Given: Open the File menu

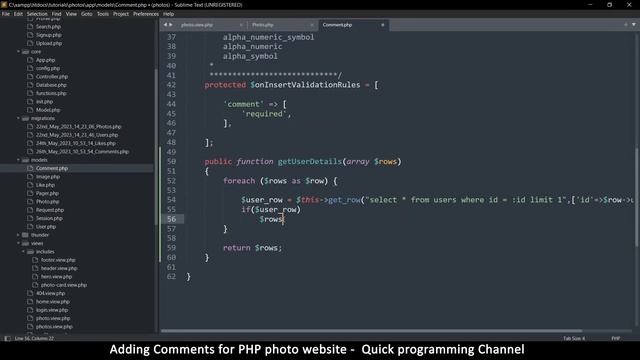Looking at the screenshot, I should click(6, 14).
